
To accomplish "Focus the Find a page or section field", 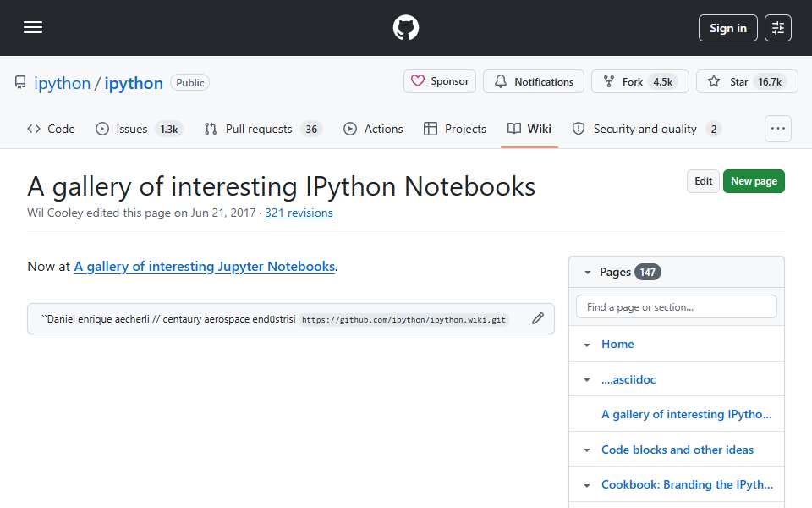I will [677, 306].
